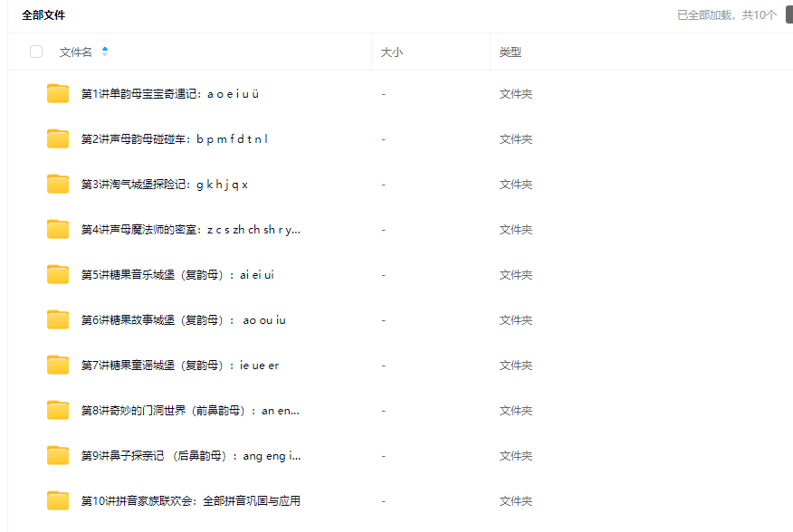The width and height of the screenshot is (793, 532).
Task: Click folder icon for 第1讲单韵母宝宝奇遇记
Action: coord(58,93)
